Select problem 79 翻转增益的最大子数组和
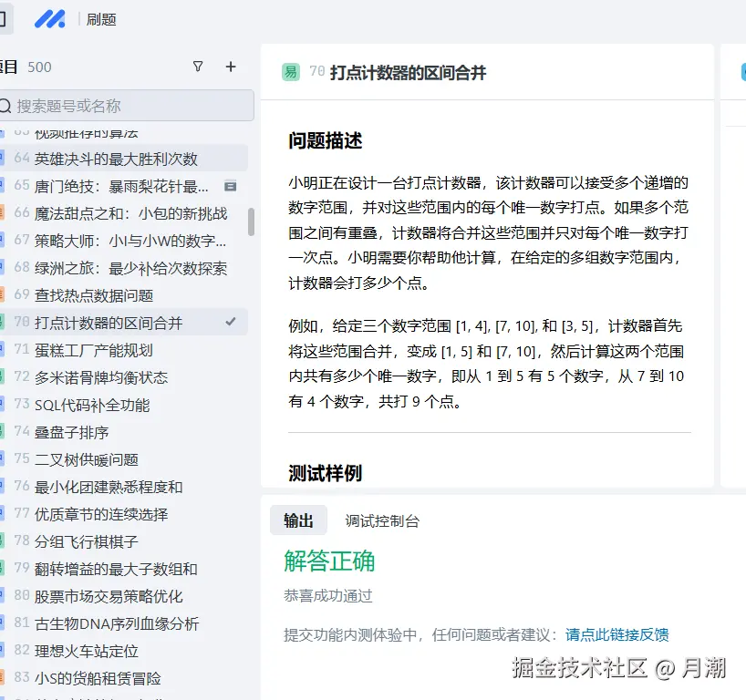Viewport: 746px width, 700px height. coord(119,568)
